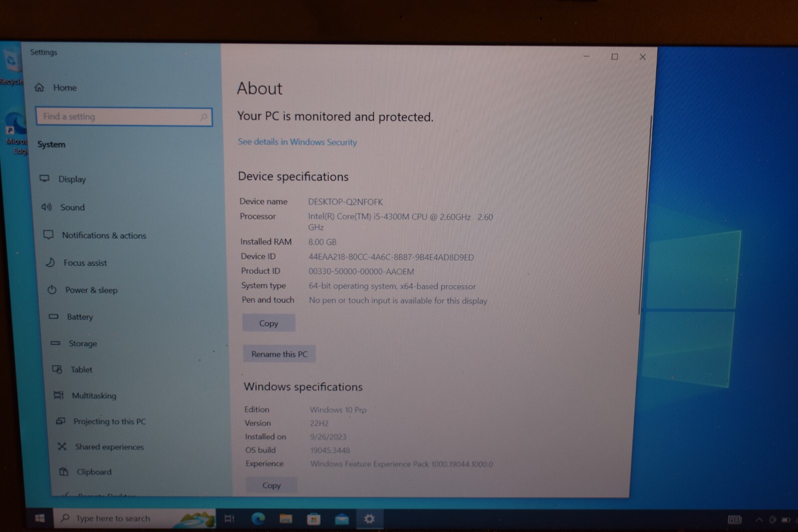Click the pen and touch availability text
Screen dimensions: 798x532
point(398,301)
